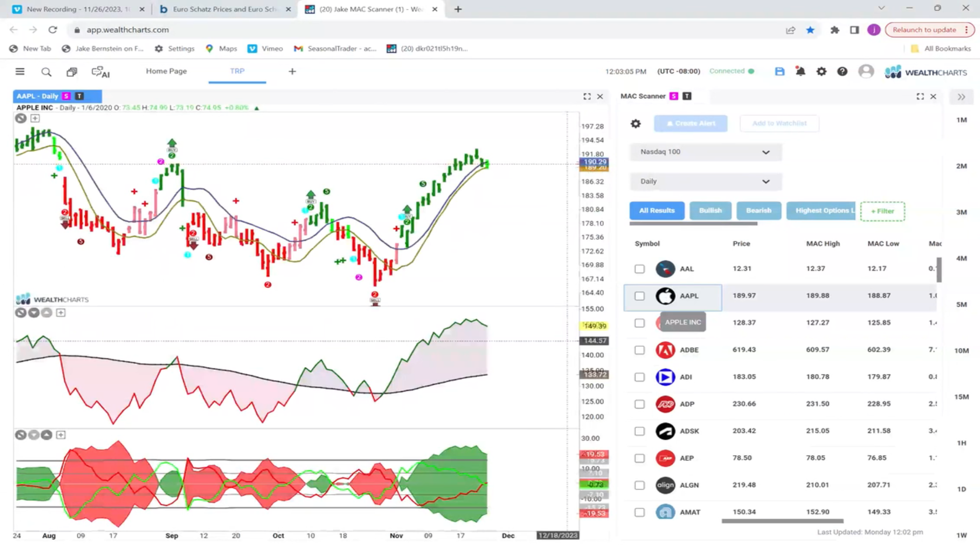Open browser extensions puzzle icon
Image resolution: width=980 pixels, height=551 pixels.
click(835, 30)
